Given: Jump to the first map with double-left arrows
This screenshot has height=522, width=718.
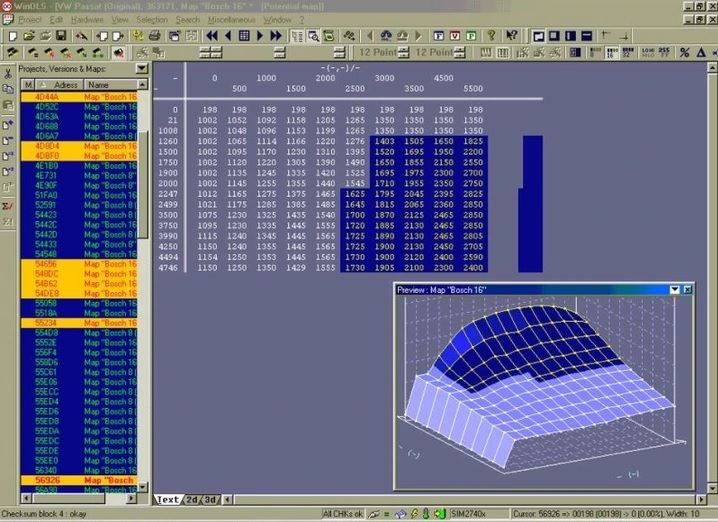Looking at the screenshot, I should pos(212,36).
